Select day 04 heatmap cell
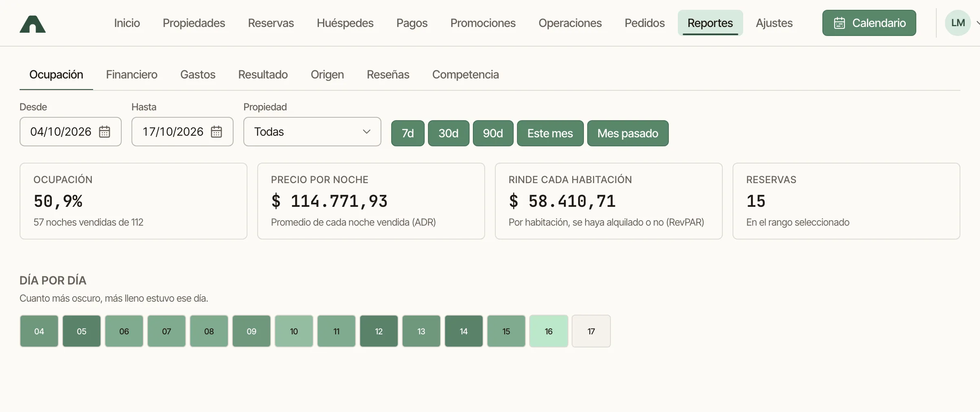This screenshot has width=980, height=412. click(39, 331)
